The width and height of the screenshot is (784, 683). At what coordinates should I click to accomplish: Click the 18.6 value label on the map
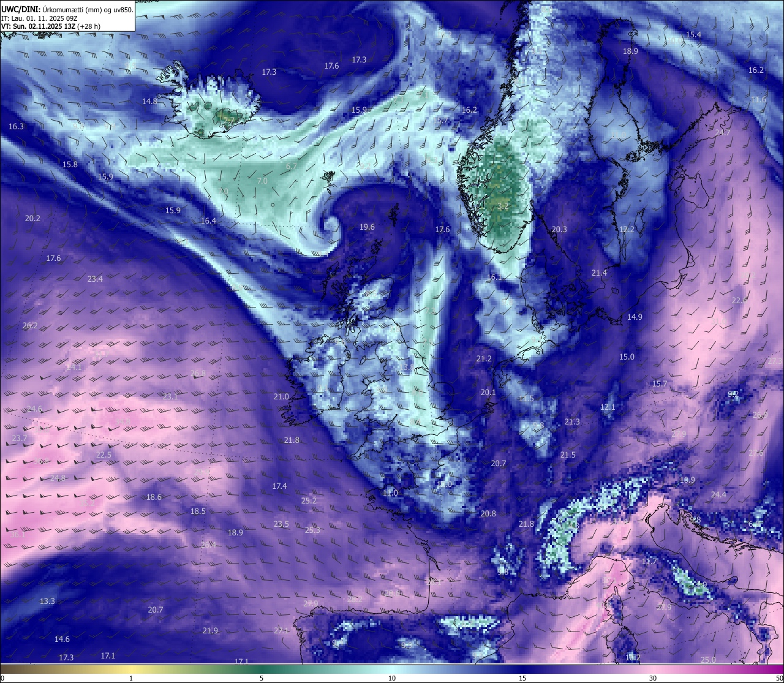tap(154, 497)
